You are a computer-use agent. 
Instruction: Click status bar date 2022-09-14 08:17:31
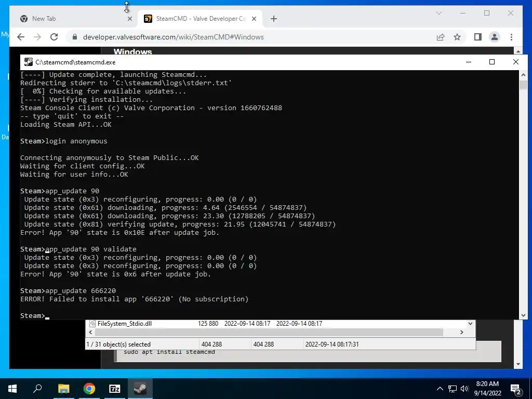(332, 344)
